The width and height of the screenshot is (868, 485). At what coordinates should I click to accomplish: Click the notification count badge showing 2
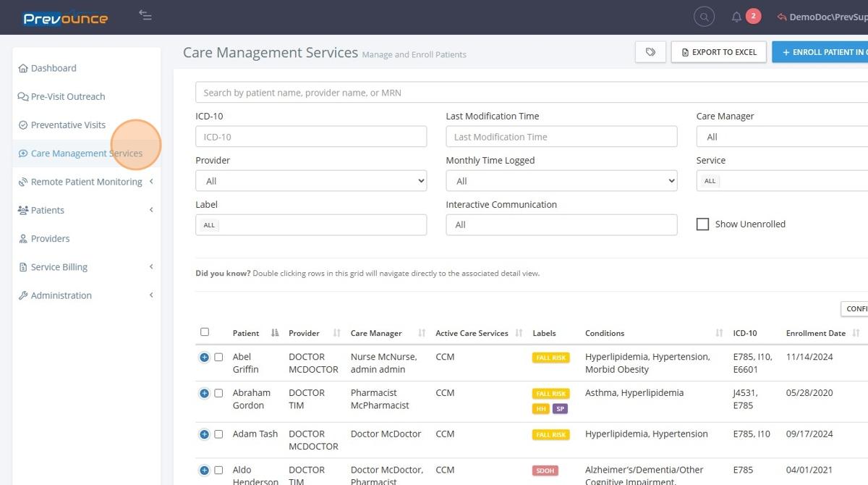coord(753,16)
